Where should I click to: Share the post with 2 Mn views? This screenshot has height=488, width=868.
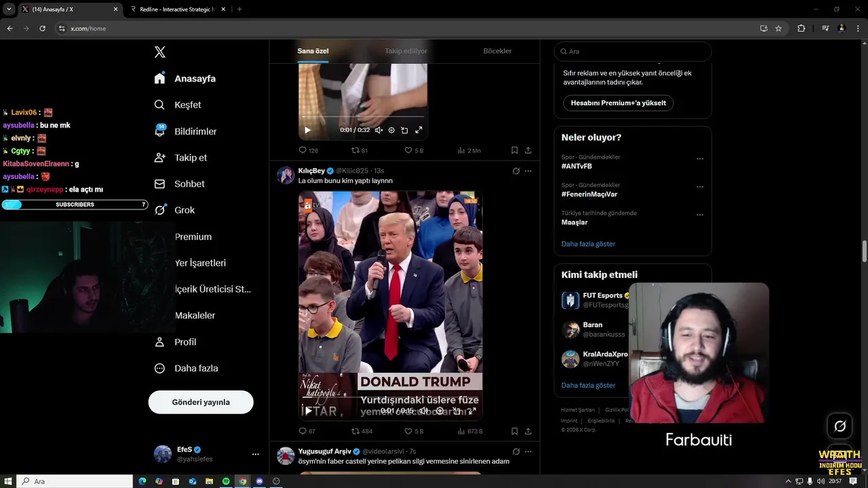[528, 150]
